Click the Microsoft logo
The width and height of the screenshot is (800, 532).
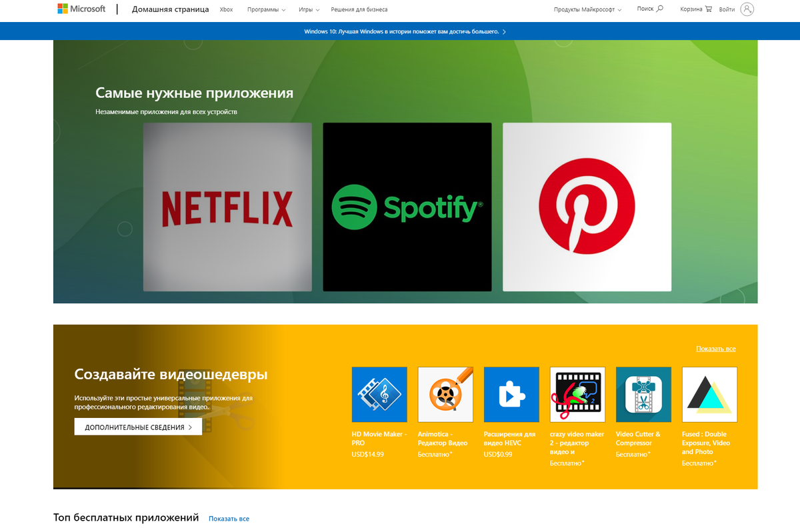pos(81,9)
